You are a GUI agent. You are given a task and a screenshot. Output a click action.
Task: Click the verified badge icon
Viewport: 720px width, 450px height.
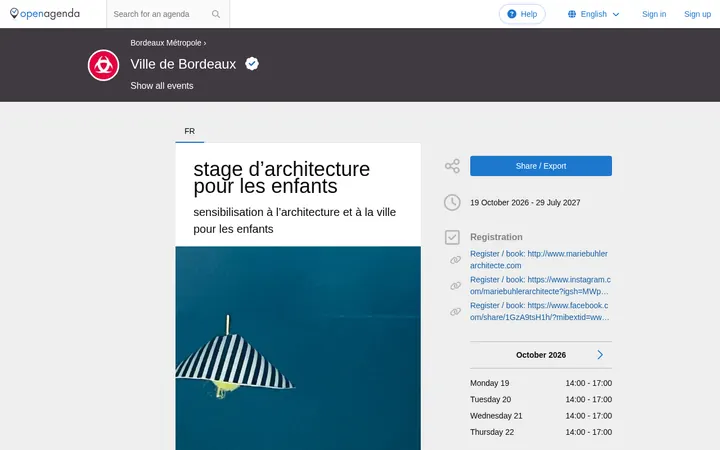point(252,64)
